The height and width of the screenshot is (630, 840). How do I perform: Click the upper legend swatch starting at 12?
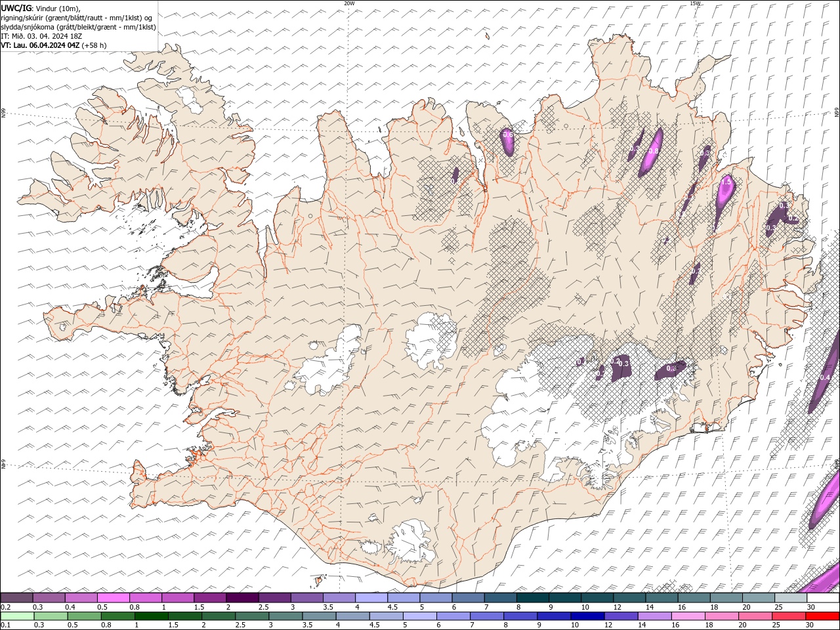point(628,598)
